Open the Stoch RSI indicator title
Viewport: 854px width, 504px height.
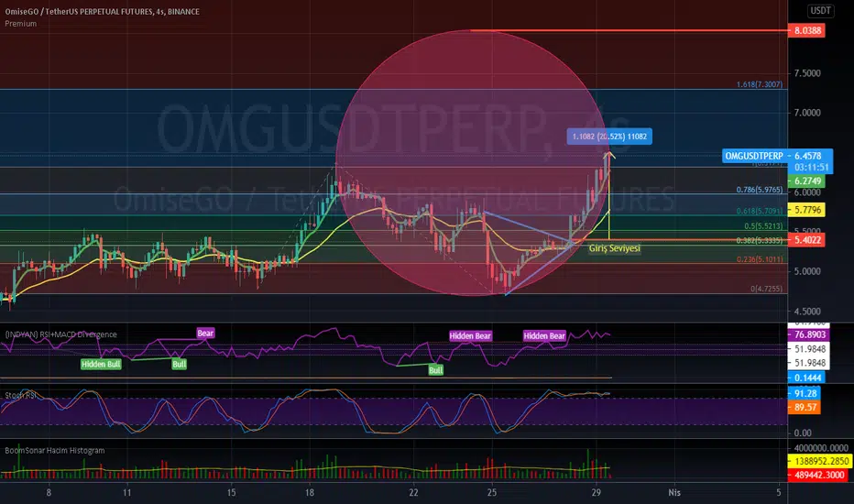point(21,395)
